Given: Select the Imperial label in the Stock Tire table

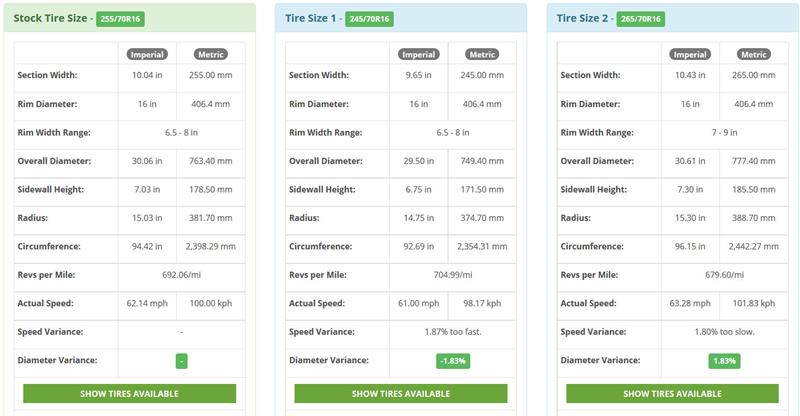Looking at the screenshot, I should click(147, 54).
